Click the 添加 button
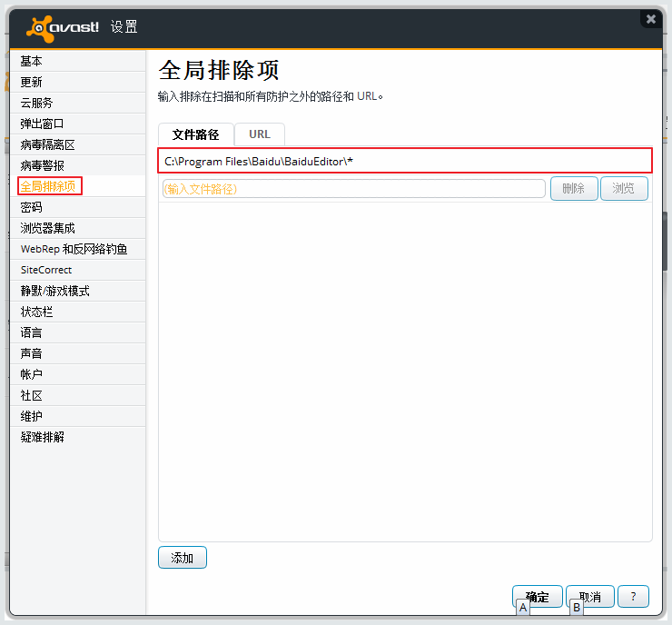Image resolution: width=672 pixels, height=625 pixels. point(183,557)
